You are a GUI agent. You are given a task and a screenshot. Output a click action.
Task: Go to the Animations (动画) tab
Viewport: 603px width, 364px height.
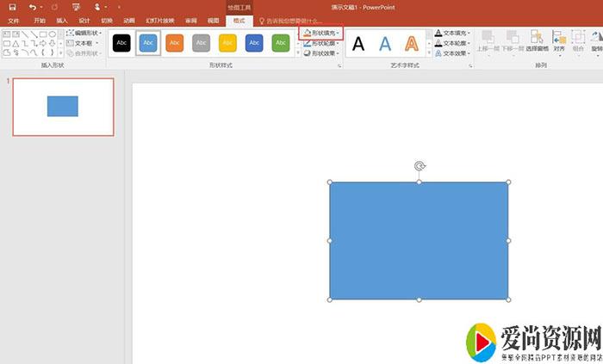coord(128,20)
